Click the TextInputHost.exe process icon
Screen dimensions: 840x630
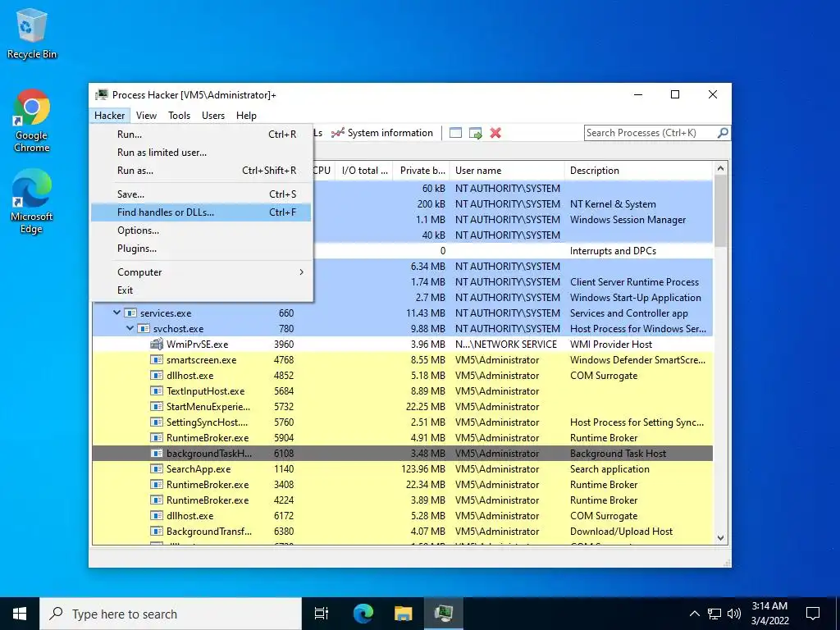[x=157, y=391]
